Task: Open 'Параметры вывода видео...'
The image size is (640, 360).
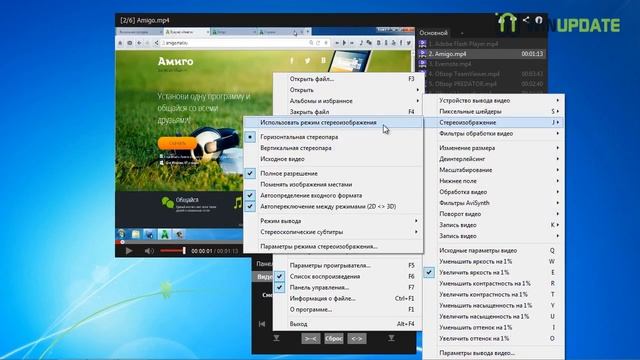Action: point(494,353)
